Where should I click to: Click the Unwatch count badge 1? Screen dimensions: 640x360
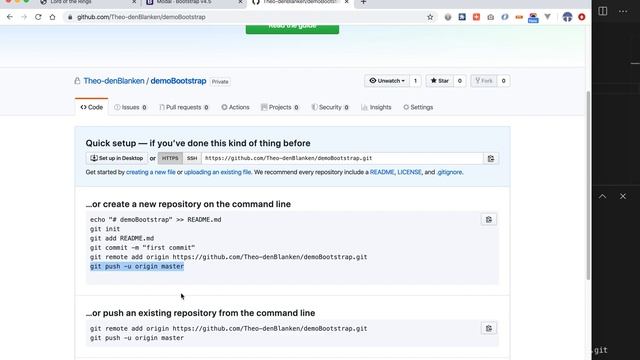coord(415,81)
